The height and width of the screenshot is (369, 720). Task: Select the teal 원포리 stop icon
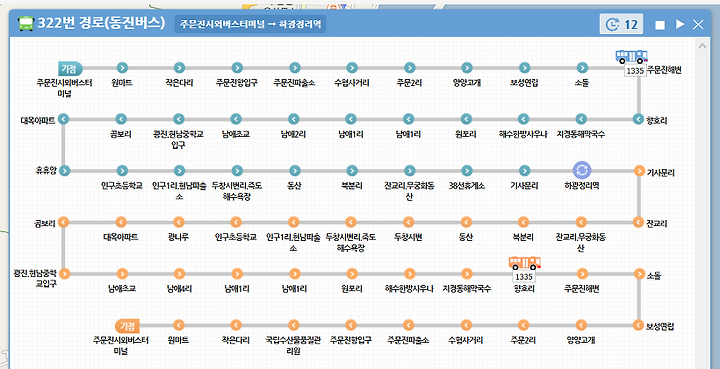click(x=466, y=119)
